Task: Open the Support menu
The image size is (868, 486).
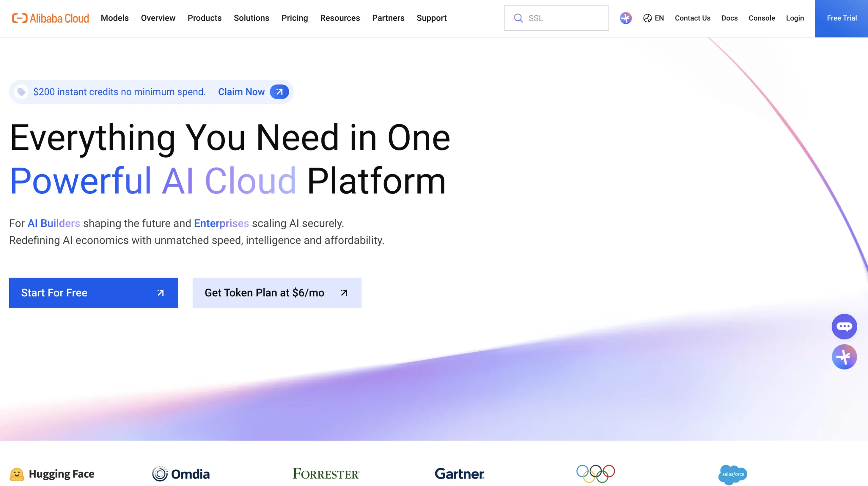Action: [x=431, y=18]
